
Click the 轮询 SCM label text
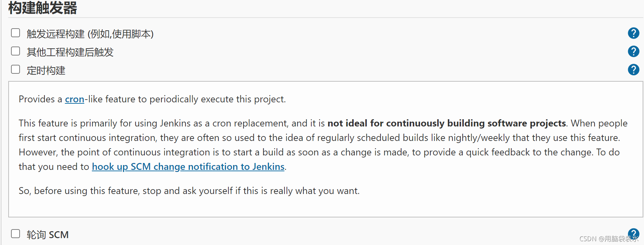(48, 235)
